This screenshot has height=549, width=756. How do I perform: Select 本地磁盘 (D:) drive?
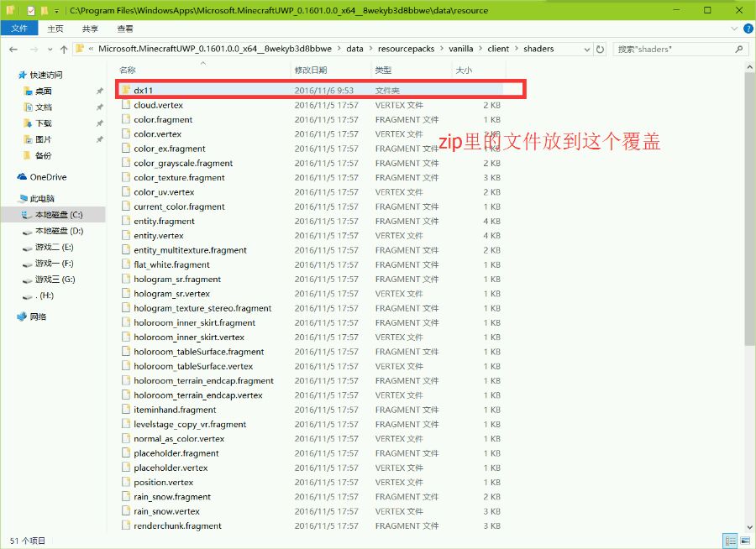53,231
